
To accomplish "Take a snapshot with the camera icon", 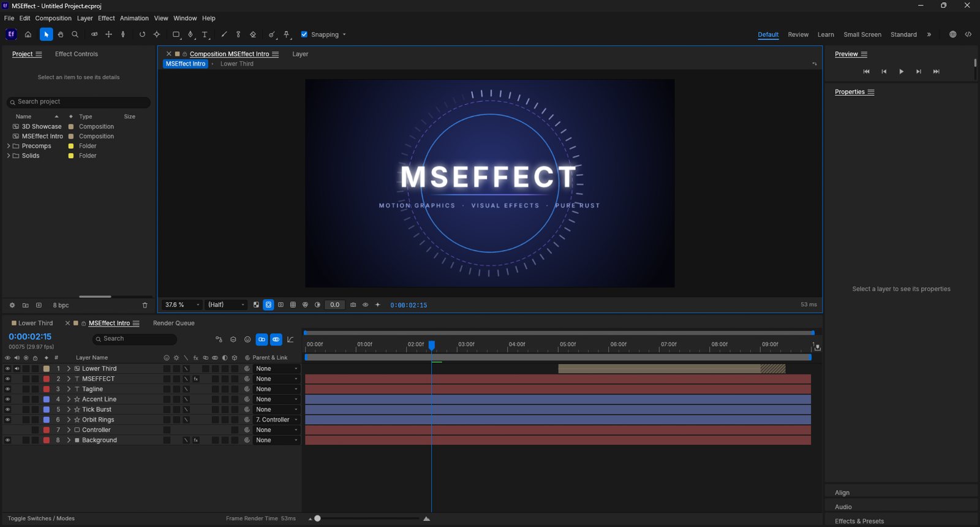I will coord(353,305).
